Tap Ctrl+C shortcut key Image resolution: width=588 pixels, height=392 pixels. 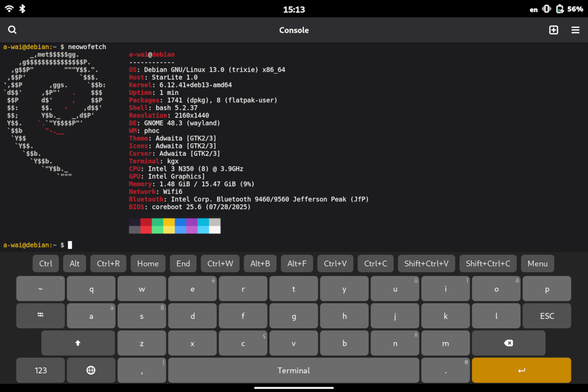pyautogui.click(x=375, y=263)
